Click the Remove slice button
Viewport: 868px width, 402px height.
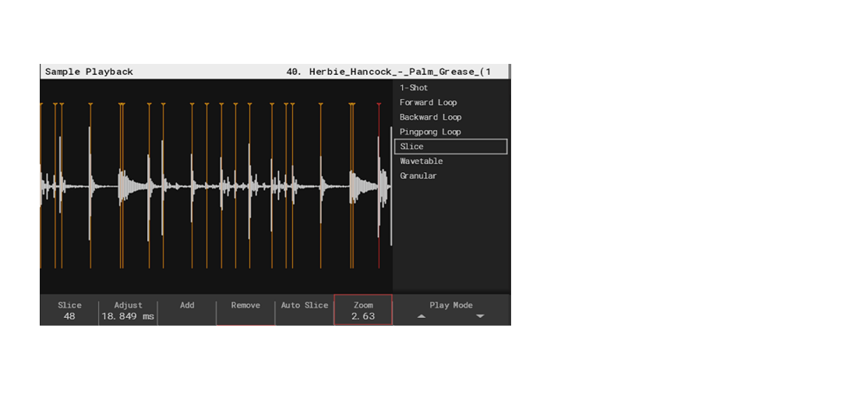245,311
